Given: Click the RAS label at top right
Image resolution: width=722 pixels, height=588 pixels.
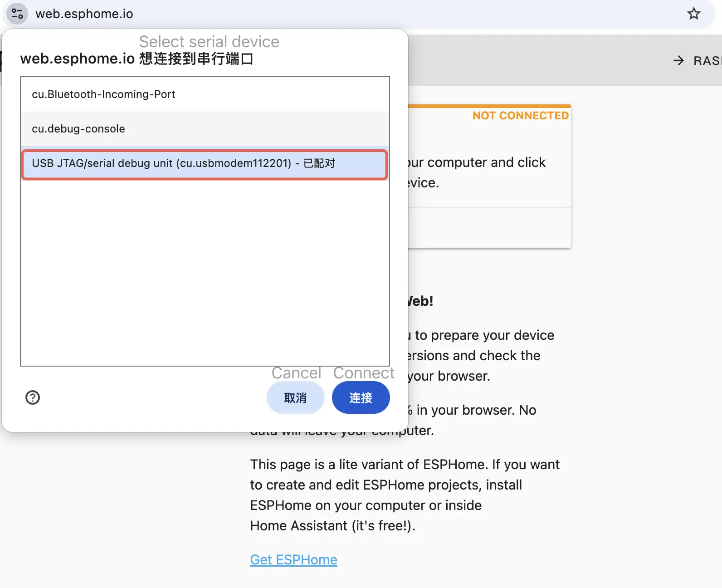Looking at the screenshot, I should tap(707, 61).
